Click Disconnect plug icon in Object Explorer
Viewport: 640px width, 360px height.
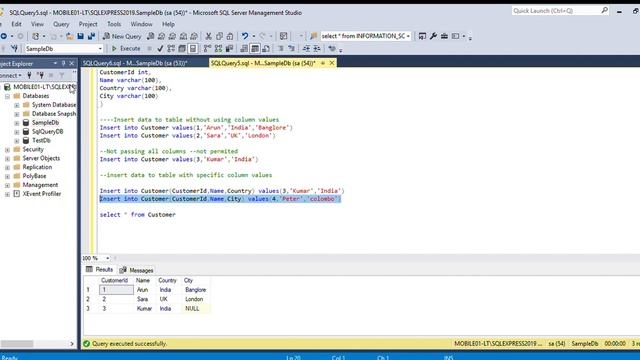point(40,75)
